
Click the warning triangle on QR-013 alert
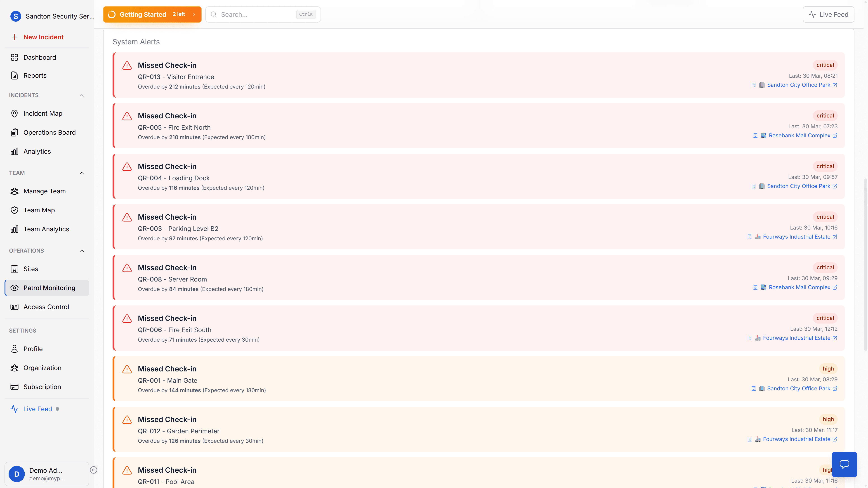coord(127,65)
